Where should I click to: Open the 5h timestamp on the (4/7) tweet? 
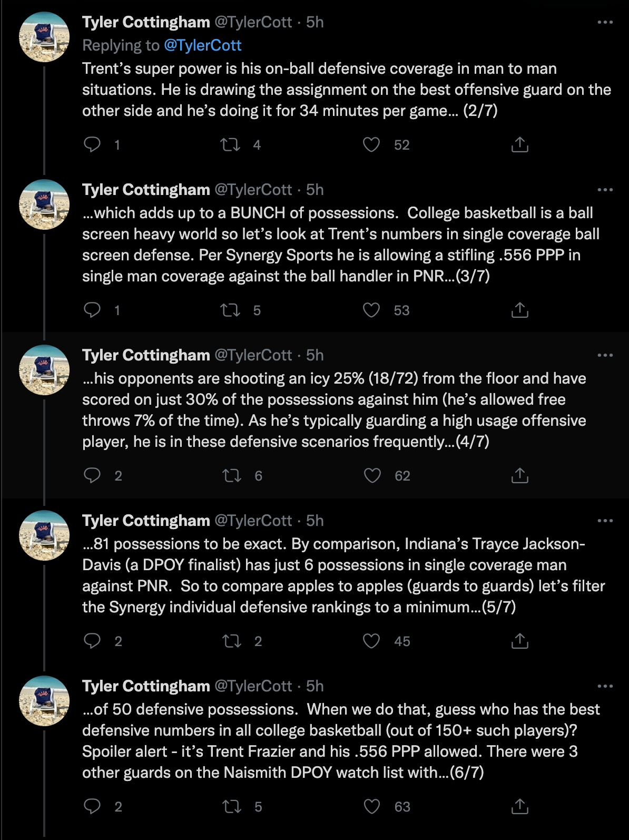315,355
